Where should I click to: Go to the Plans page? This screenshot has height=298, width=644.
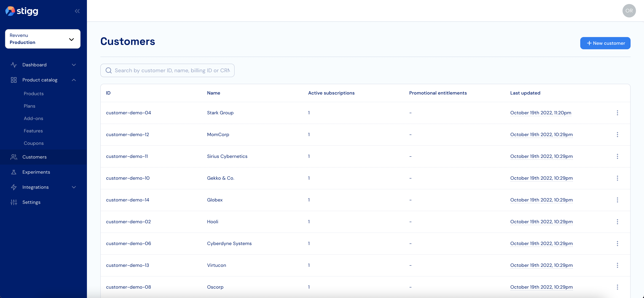point(30,106)
